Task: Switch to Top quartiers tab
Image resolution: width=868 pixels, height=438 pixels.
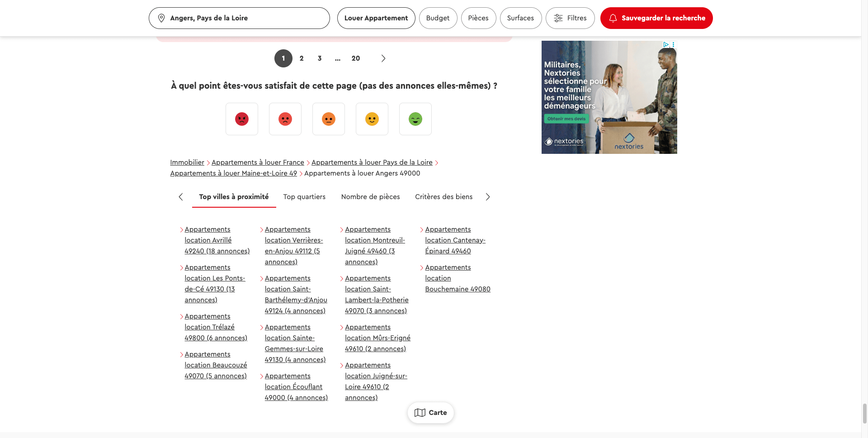Action: click(304, 197)
